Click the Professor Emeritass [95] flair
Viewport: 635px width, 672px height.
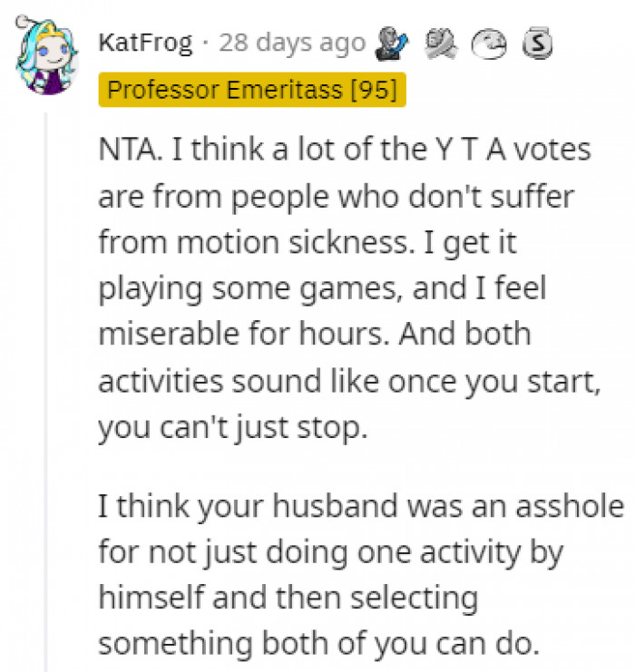[x=251, y=91]
